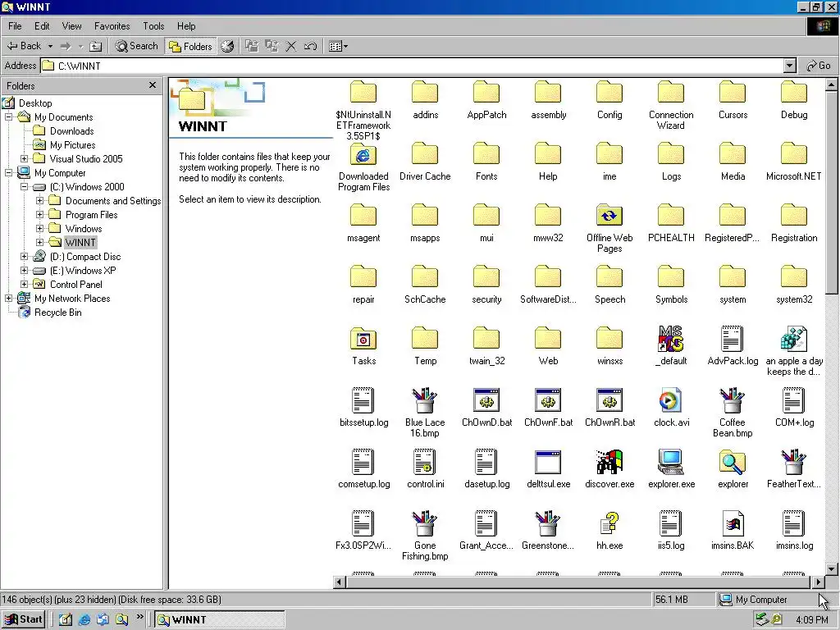Open the Start menu
The width and height of the screenshot is (840, 630).
click(23, 619)
